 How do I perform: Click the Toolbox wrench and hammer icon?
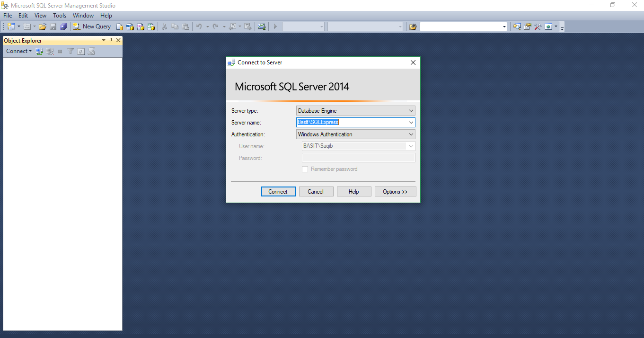tap(538, 27)
